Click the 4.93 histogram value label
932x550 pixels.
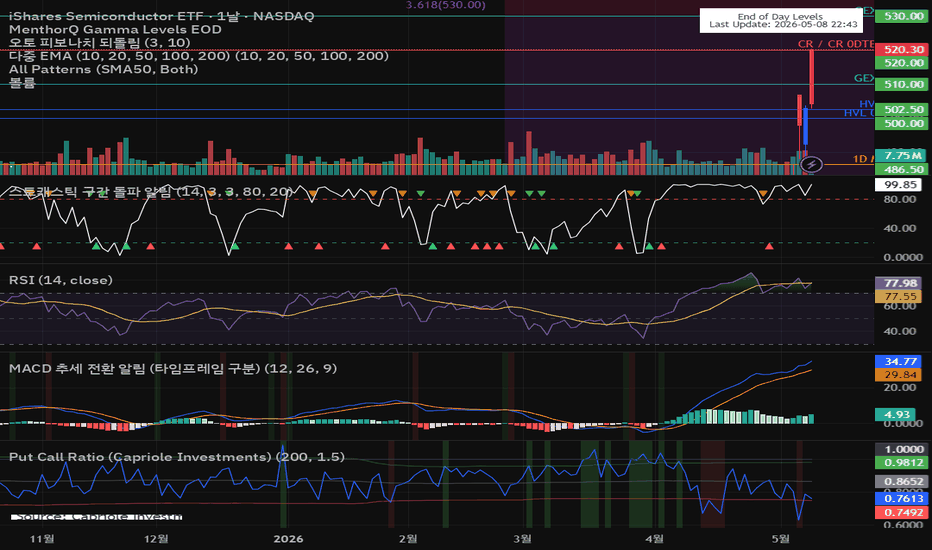(x=896, y=414)
